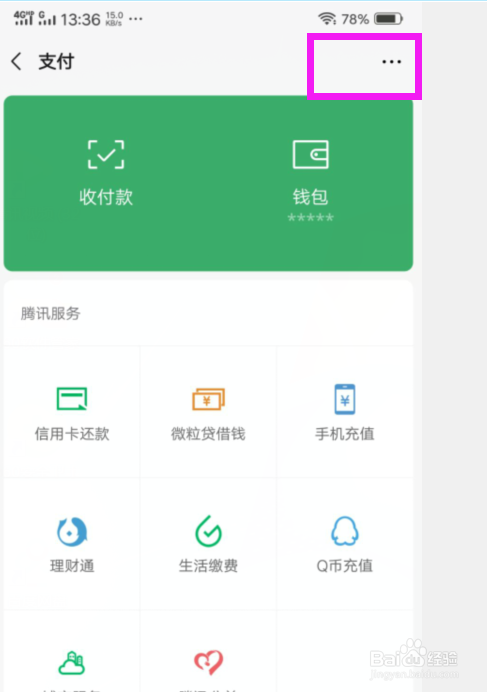Tap the 13:36 clock in status bar
The height and width of the screenshot is (692, 487).
point(80,19)
